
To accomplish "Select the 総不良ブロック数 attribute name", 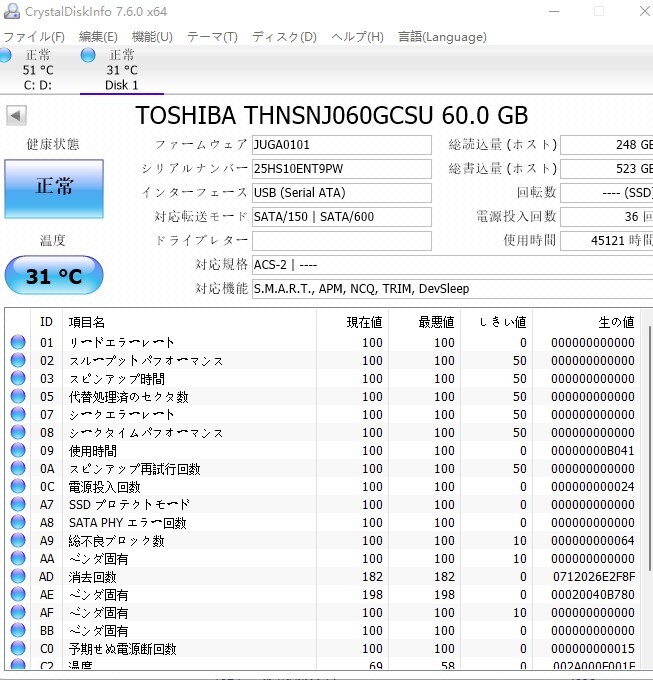I will point(117,541).
